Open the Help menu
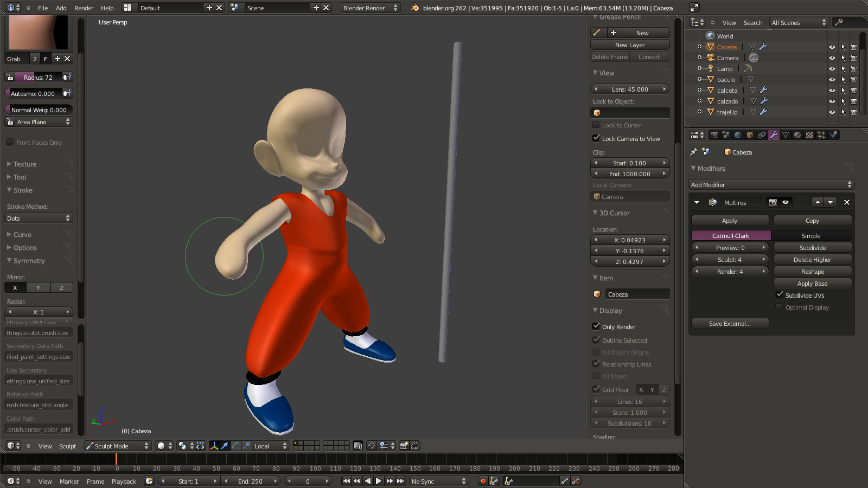Viewport: 868px width, 488px height. pos(107,8)
